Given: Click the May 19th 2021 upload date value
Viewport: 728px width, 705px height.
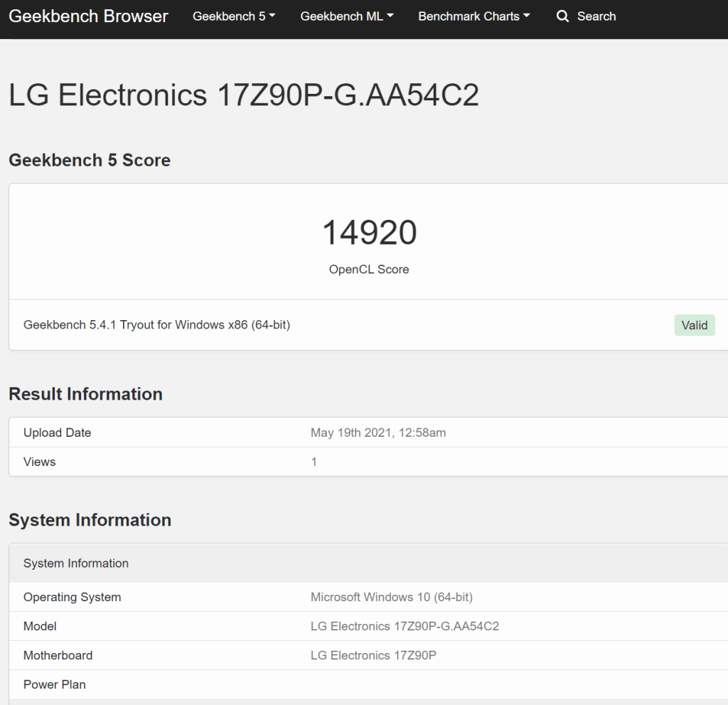Looking at the screenshot, I should pos(378,433).
